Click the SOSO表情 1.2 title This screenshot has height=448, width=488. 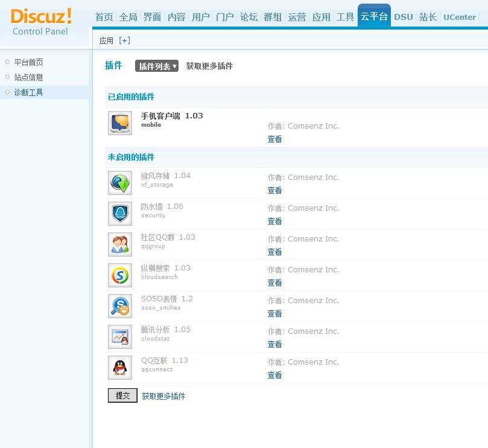point(167,299)
